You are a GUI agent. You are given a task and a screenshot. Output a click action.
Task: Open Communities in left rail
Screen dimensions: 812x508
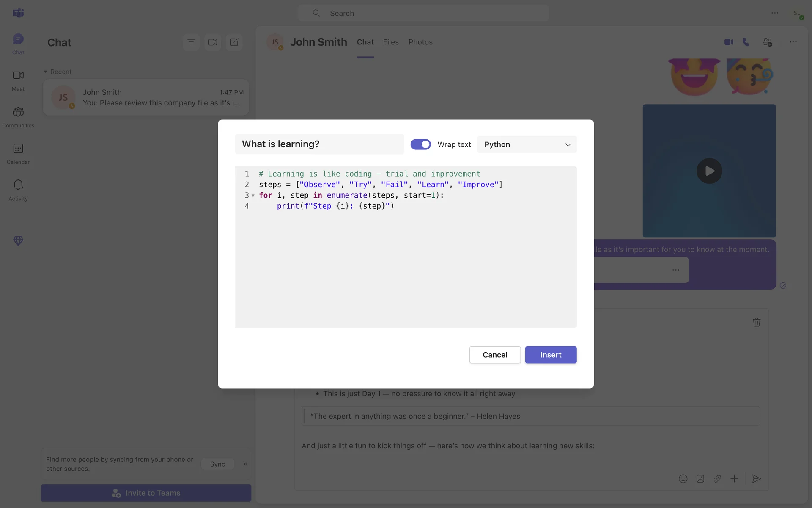(18, 116)
